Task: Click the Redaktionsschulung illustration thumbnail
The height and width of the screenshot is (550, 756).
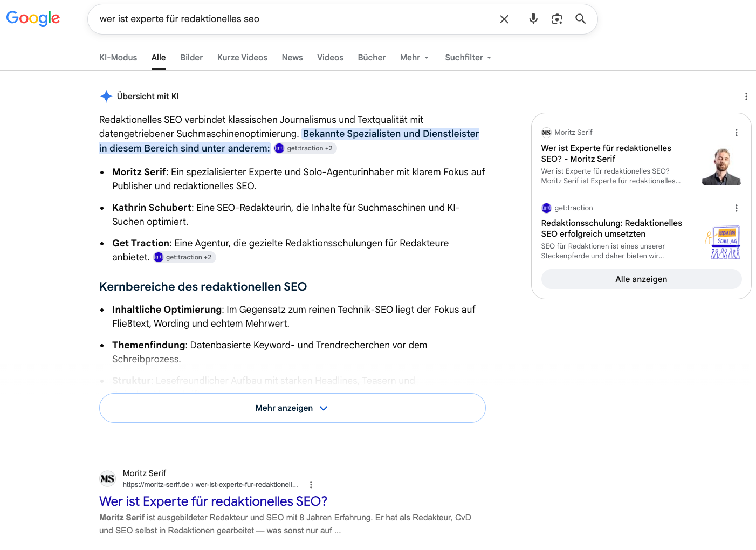Action: coord(723,242)
